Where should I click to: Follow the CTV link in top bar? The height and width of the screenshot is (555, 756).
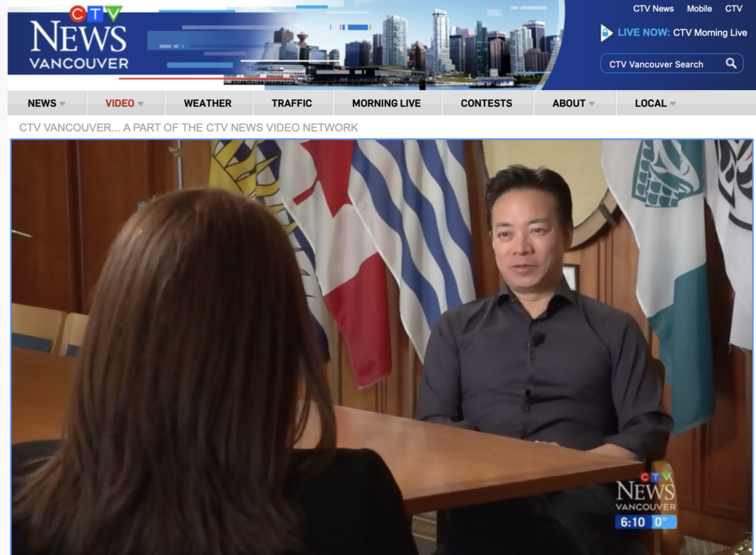pyautogui.click(x=733, y=9)
